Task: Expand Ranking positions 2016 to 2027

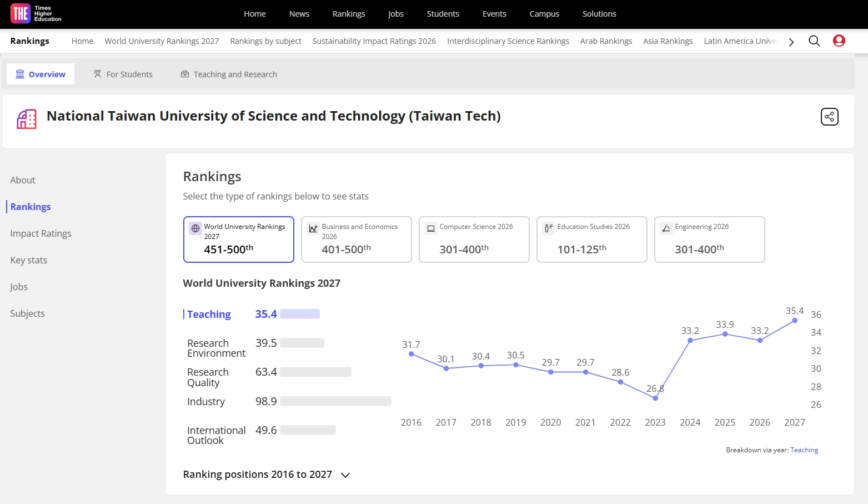Action: [267, 475]
